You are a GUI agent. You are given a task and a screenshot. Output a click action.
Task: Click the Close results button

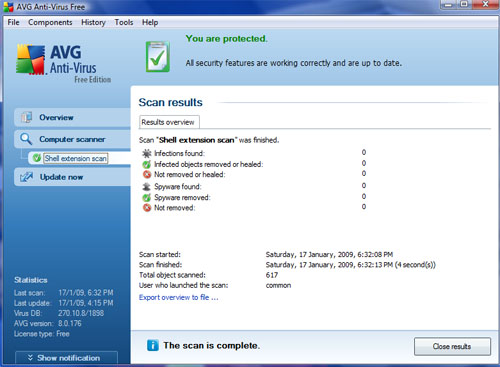(x=452, y=347)
